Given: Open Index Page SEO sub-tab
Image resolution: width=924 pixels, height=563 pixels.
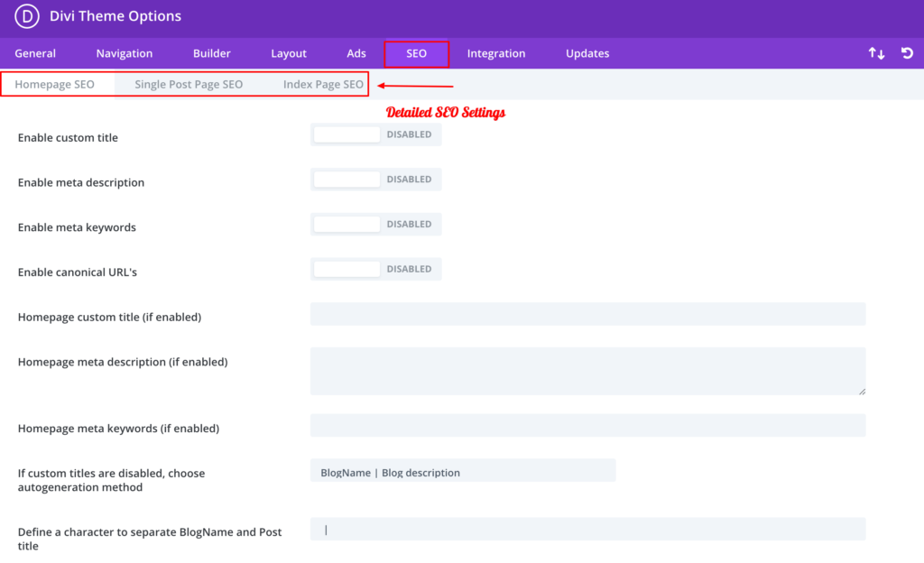Looking at the screenshot, I should (323, 84).
